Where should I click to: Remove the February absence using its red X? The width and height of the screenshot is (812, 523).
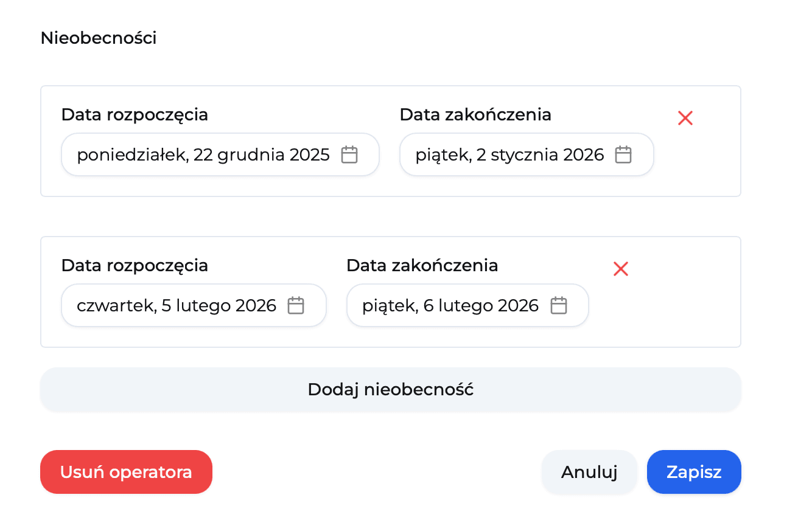[x=620, y=269]
